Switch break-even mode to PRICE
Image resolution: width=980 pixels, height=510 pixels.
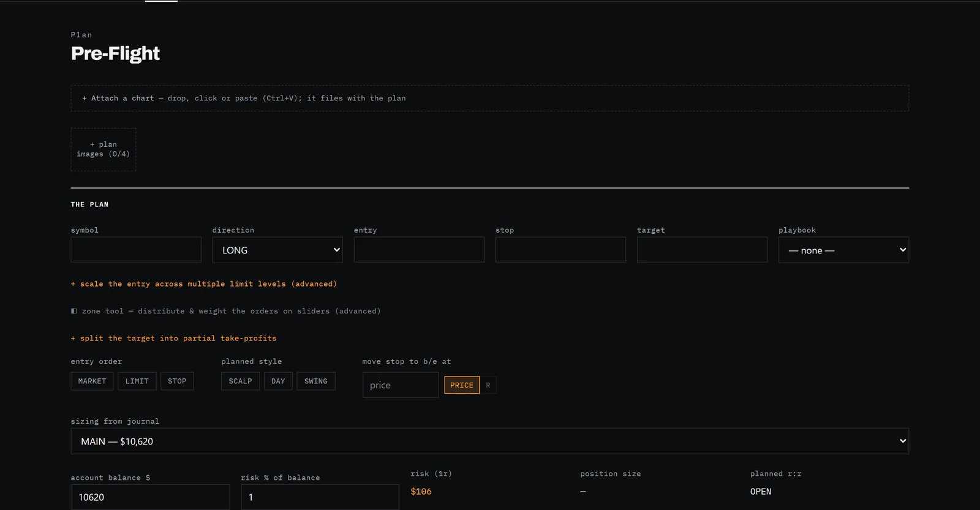[x=462, y=385]
